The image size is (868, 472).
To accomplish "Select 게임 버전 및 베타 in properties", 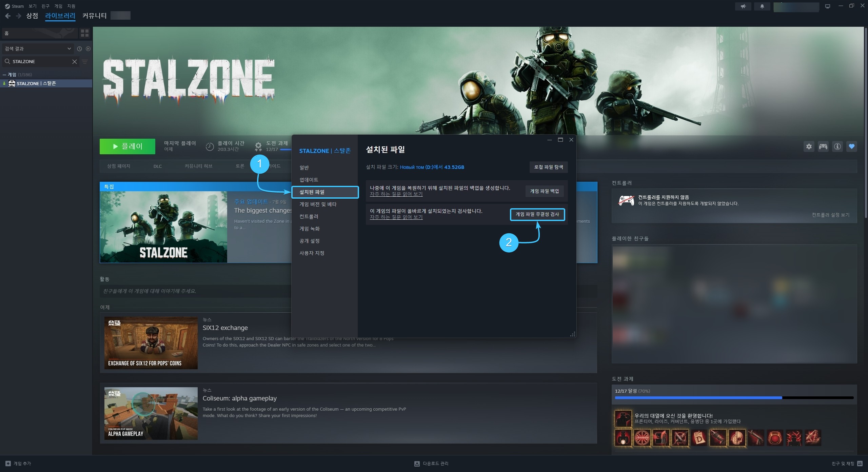I will tap(324, 204).
